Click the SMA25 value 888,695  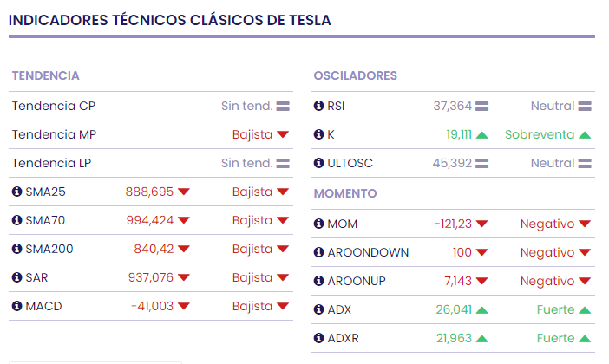[149, 192]
